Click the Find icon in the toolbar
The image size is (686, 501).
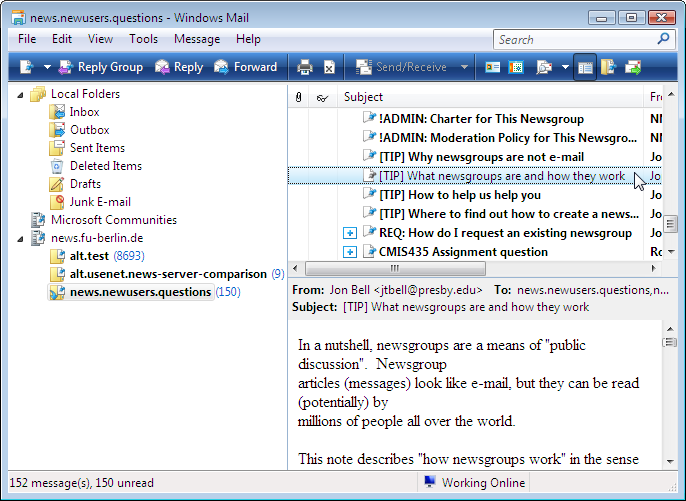pos(543,67)
